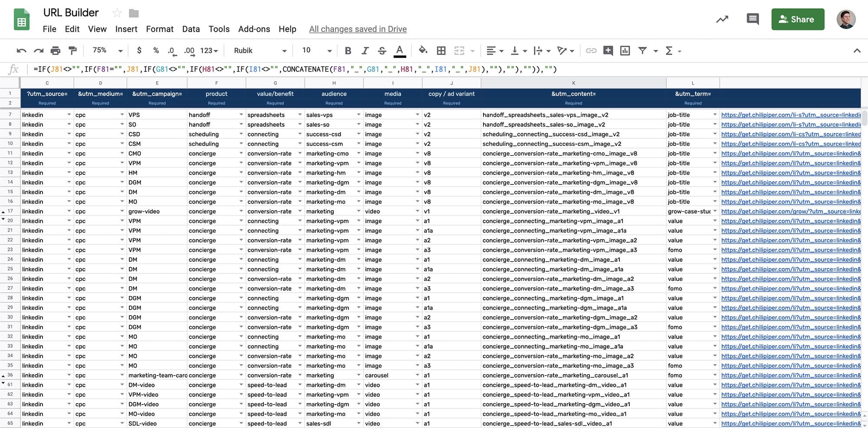Increase decimal places with the .00 button

coord(189,51)
